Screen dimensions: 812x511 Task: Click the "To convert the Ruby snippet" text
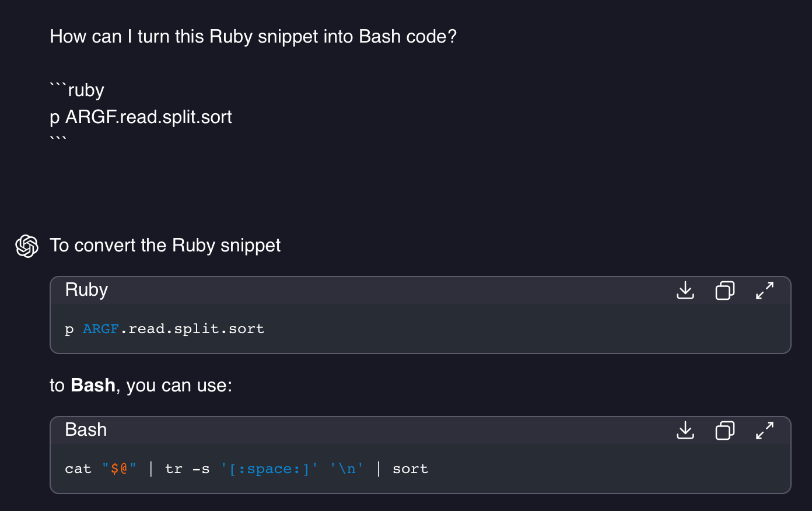coord(165,246)
